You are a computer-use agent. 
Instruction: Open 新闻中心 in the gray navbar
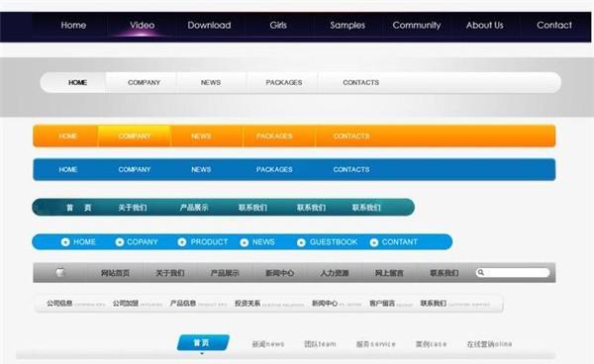(x=279, y=273)
